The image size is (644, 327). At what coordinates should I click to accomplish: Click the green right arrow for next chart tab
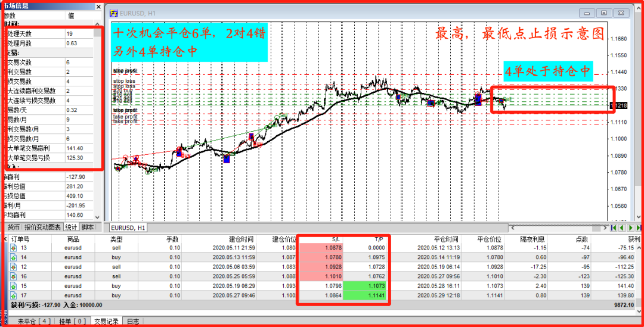[630, 228]
